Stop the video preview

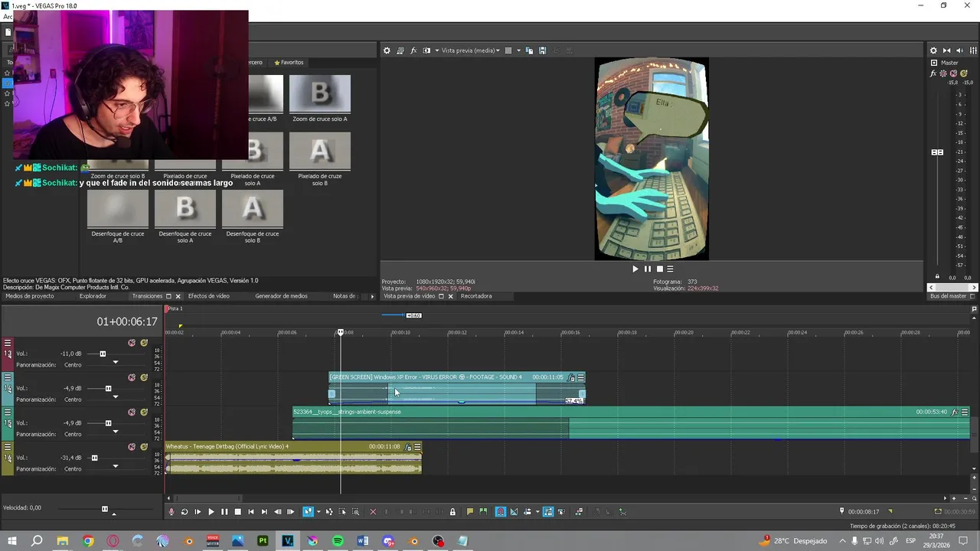(x=659, y=269)
